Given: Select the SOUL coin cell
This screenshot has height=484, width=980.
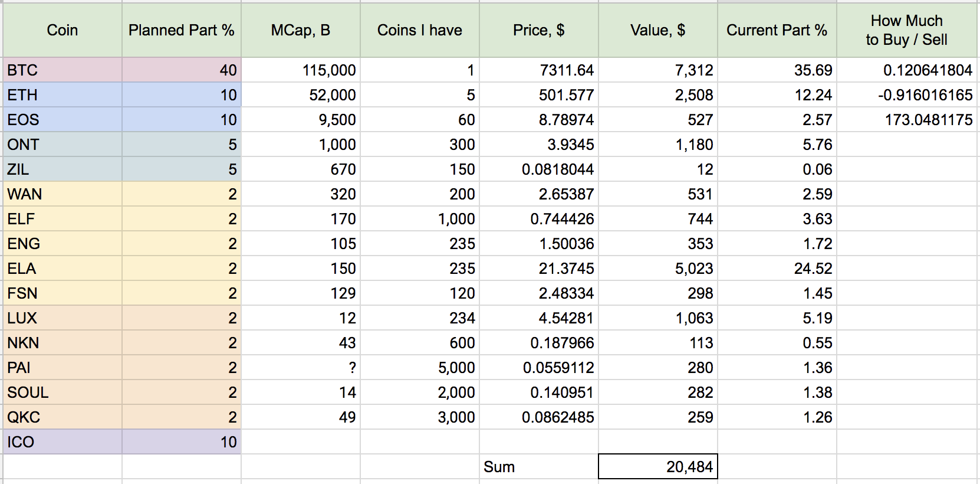Looking at the screenshot, I should [62, 393].
